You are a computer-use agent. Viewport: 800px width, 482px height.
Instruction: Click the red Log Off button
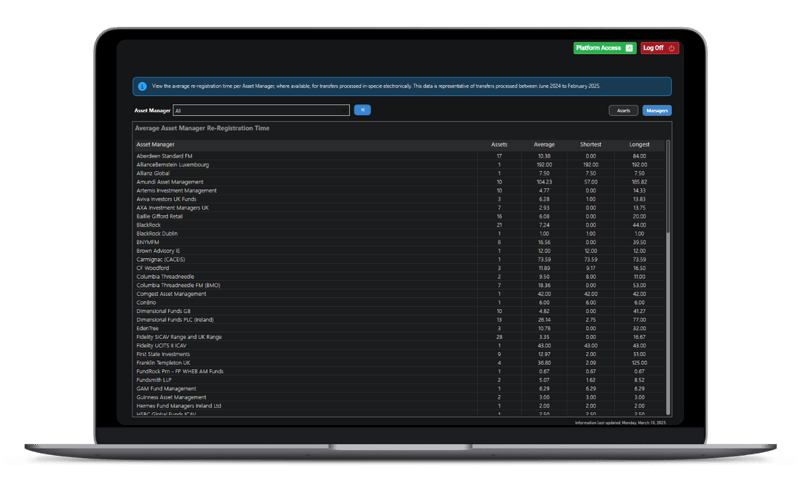click(659, 48)
